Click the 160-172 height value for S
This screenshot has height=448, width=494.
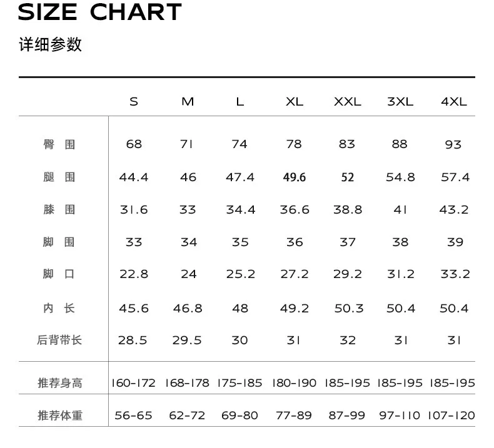pyautogui.click(x=133, y=383)
